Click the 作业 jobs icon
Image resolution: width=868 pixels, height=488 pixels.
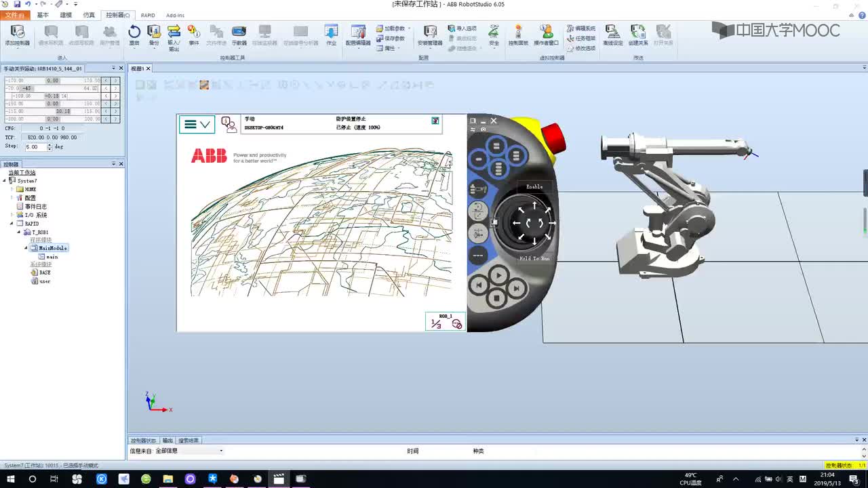pyautogui.click(x=331, y=35)
